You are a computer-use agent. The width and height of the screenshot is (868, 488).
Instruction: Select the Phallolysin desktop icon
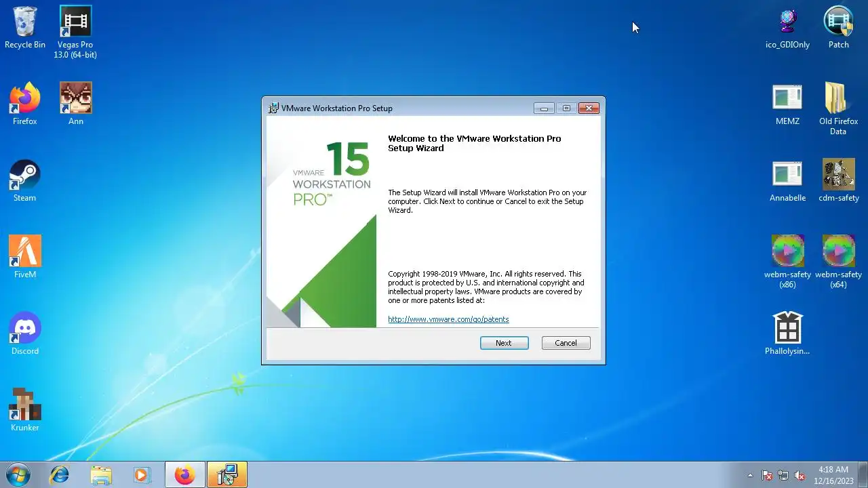pos(787,333)
